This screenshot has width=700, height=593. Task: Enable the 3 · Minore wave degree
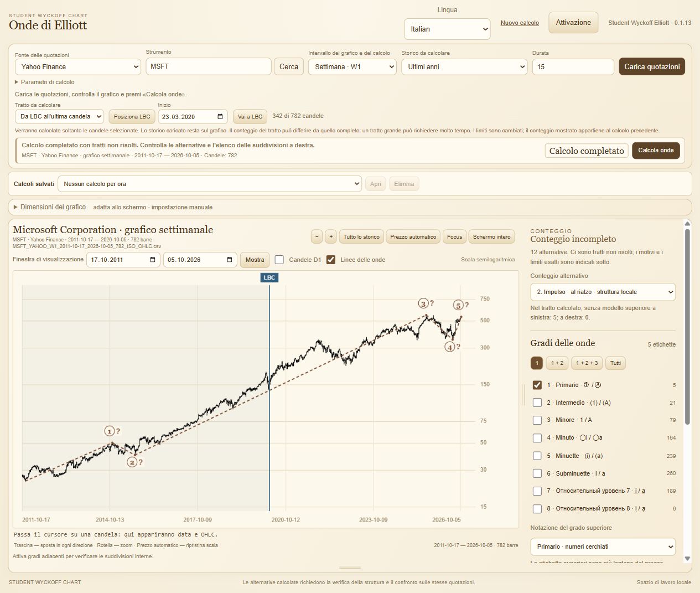point(537,420)
